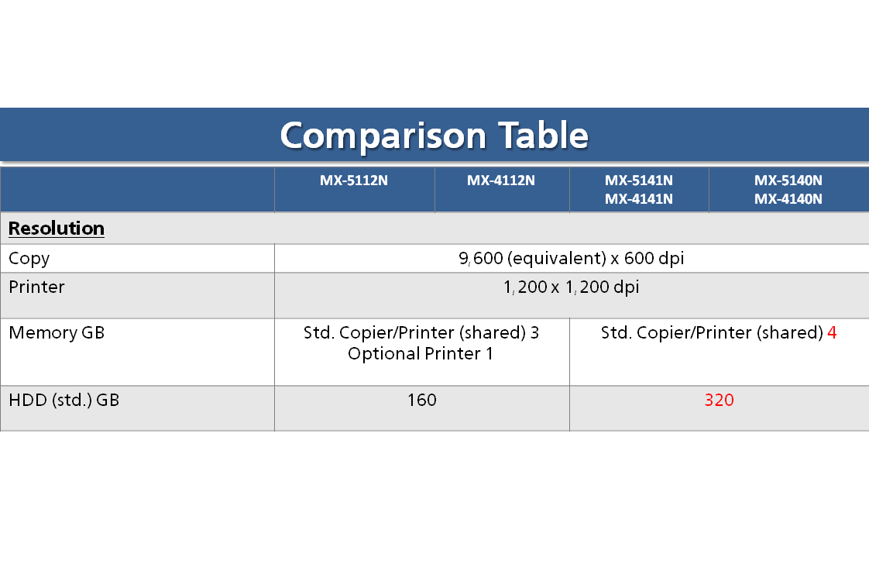Click the Memory GB row label
Screen dimensions: 869x588
coord(57,333)
